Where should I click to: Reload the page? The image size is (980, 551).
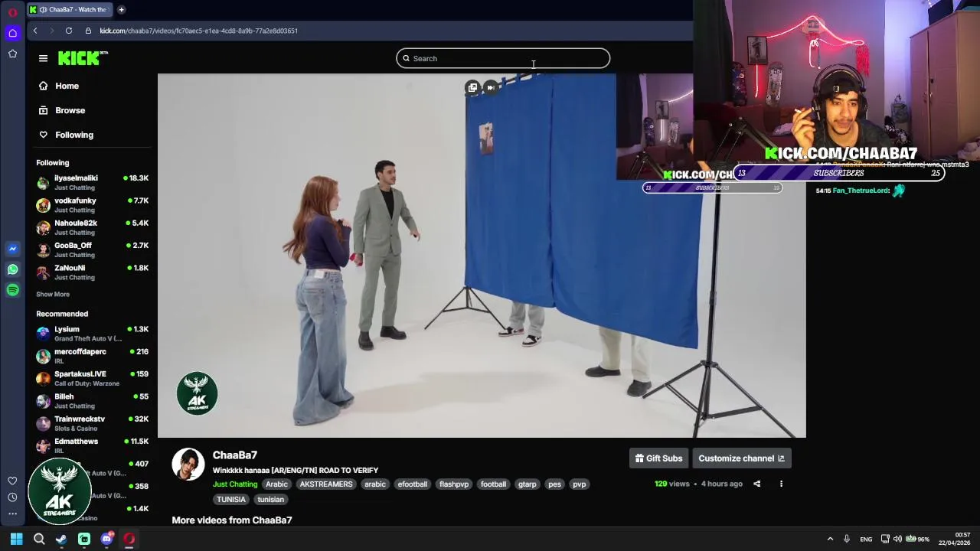[x=69, y=31]
